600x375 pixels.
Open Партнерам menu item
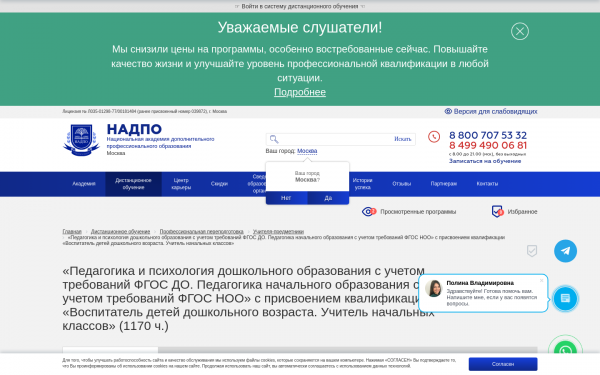443,184
